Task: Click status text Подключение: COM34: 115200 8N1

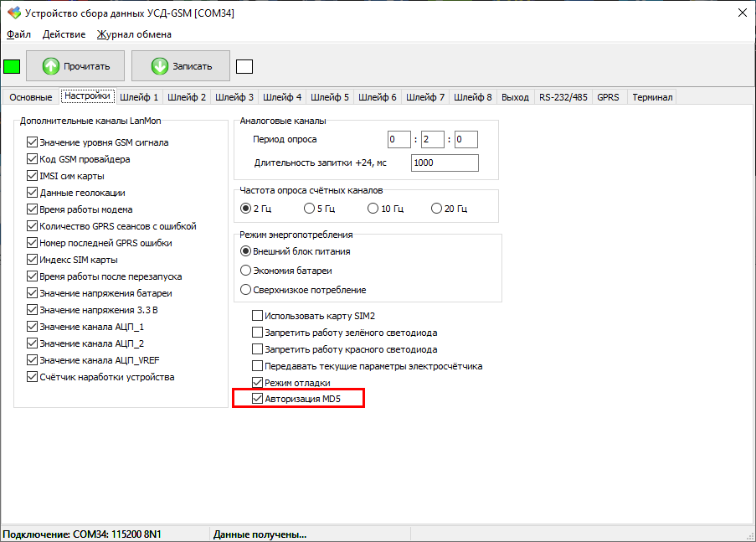Action: pyautogui.click(x=82, y=534)
